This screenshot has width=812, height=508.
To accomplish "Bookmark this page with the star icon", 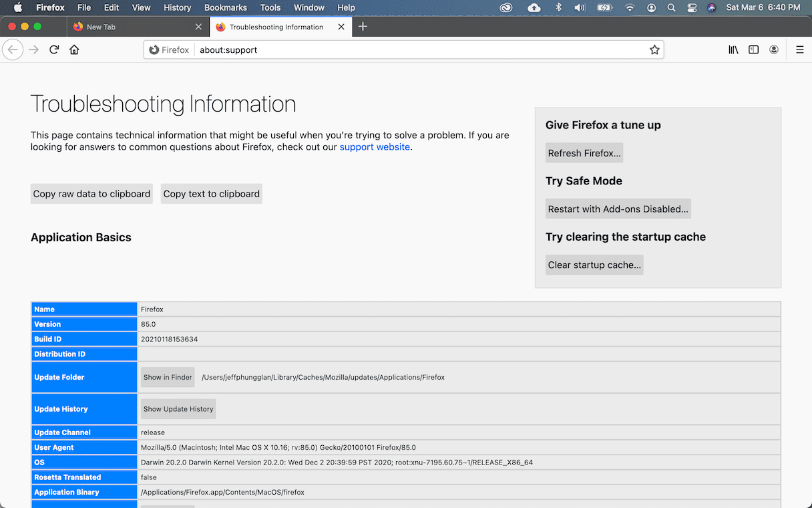I will (x=654, y=49).
